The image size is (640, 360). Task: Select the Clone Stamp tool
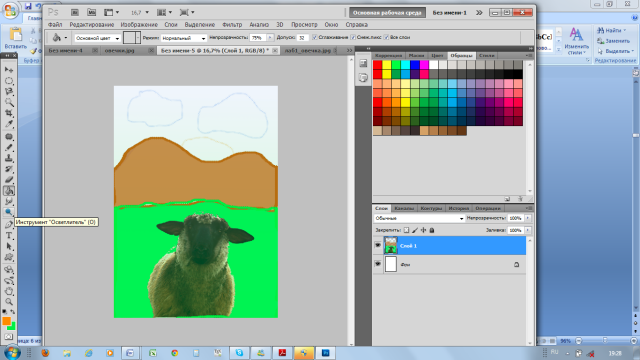9,158
